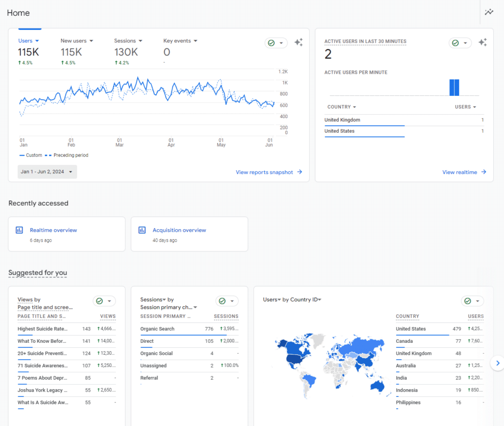504x426 pixels.
Task: Click the Realtime overview report icon
Action: click(19, 230)
